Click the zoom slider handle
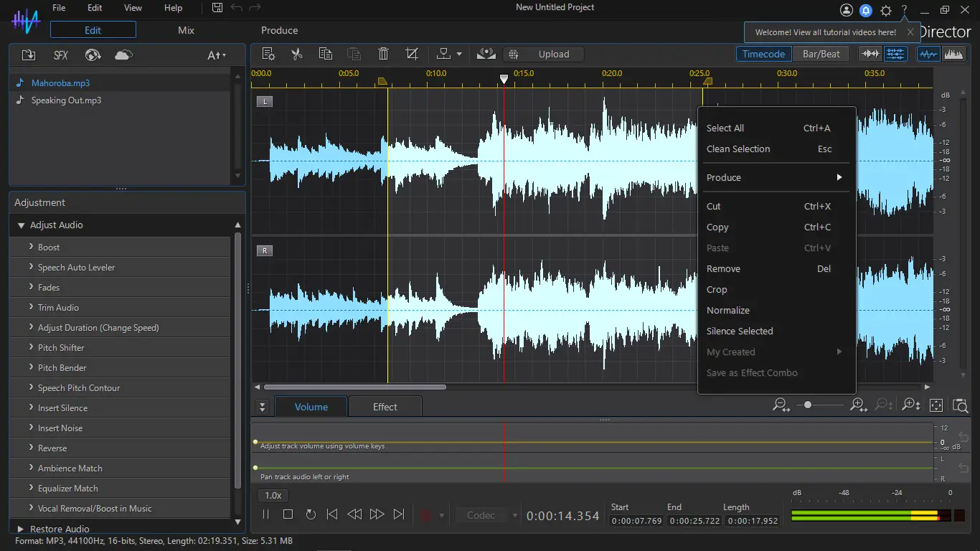Viewport: 980px width, 551px height. point(808,405)
